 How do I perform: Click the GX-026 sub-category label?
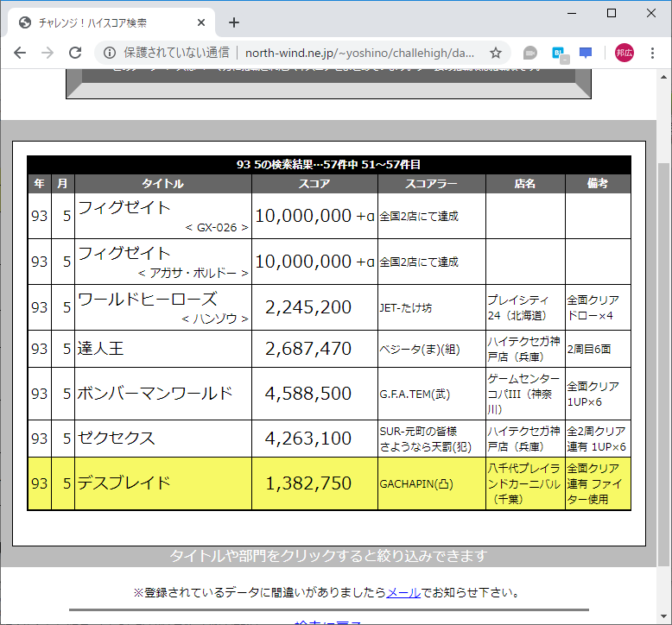217,227
